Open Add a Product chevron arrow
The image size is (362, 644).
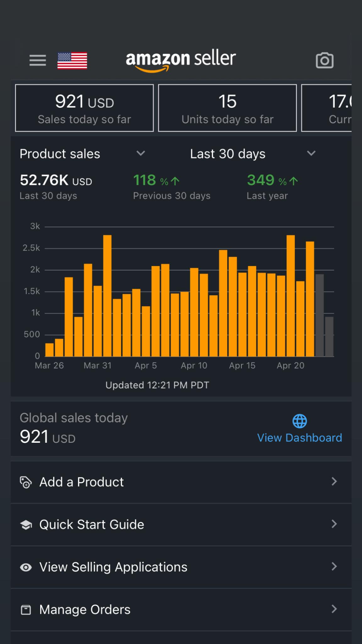point(334,481)
